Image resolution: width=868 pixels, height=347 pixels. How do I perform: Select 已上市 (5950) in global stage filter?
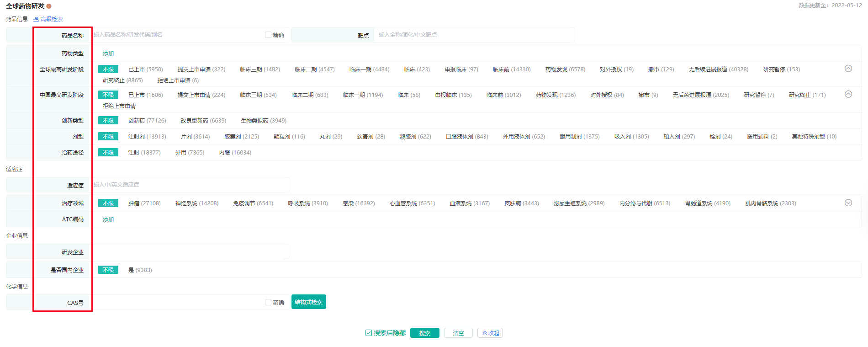[145, 69]
